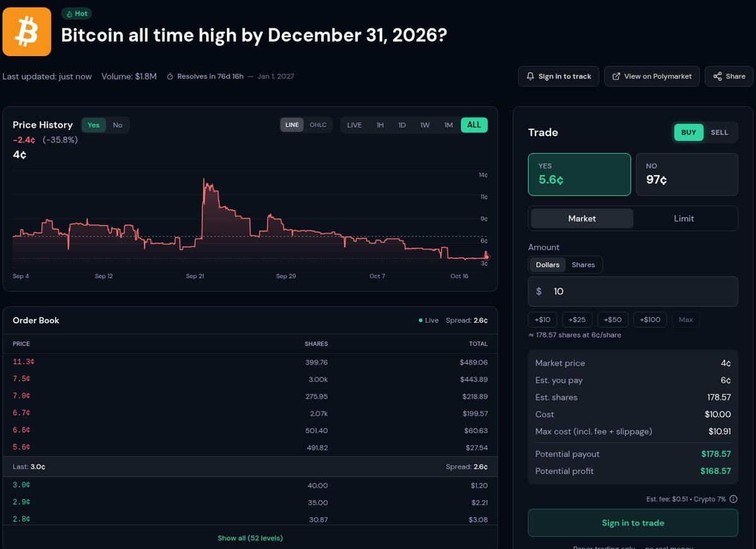Choose Shares amount unit
This screenshot has height=549, width=756.
tap(583, 265)
